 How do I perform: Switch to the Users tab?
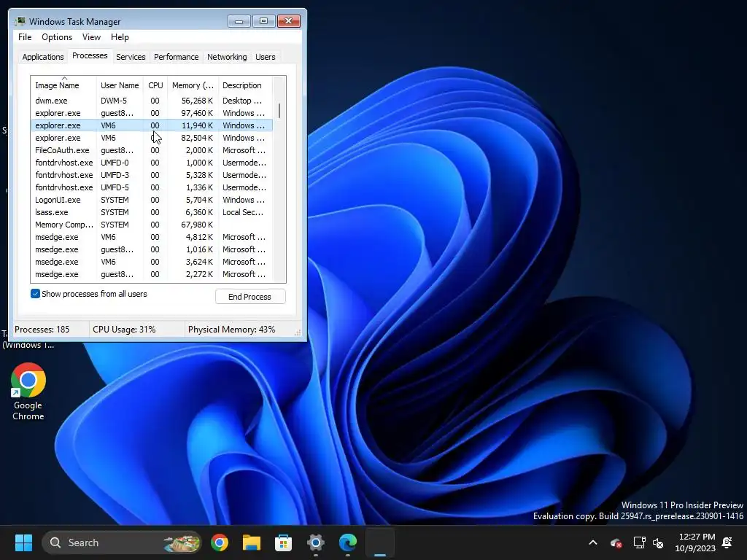tap(265, 57)
